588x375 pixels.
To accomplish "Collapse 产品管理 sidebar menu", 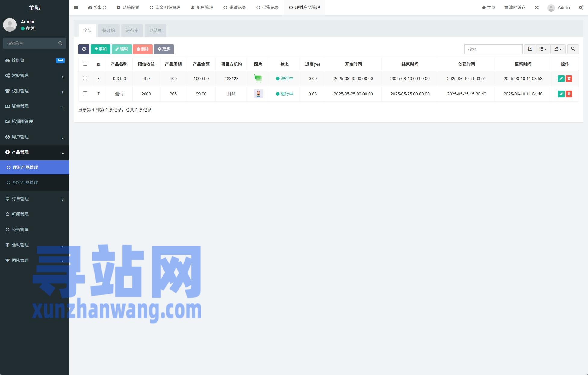I will coord(35,152).
